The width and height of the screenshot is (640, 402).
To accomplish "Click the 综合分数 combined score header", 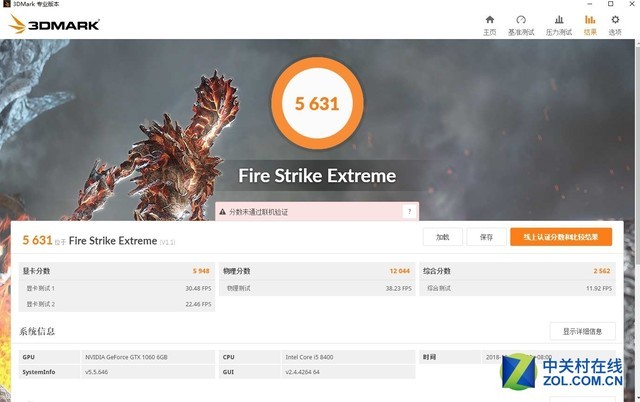I will click(x=437, y=271).
